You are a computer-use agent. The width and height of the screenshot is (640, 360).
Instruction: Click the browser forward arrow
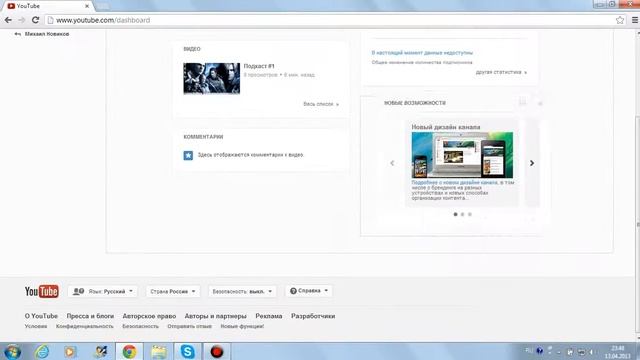(22, 20)
